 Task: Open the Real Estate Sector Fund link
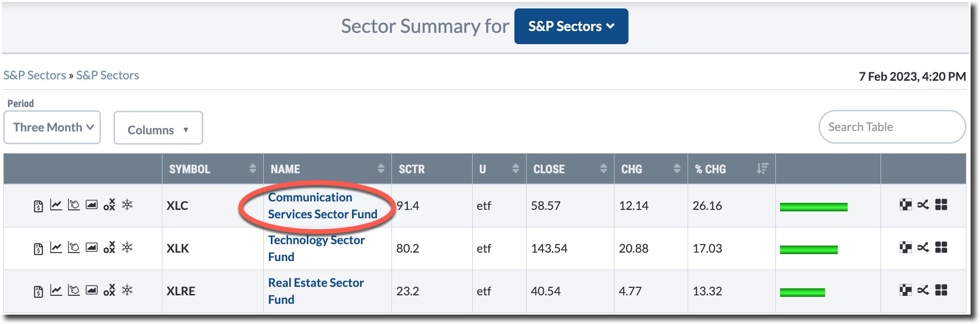pyautogui.click(x=315, y=291)
